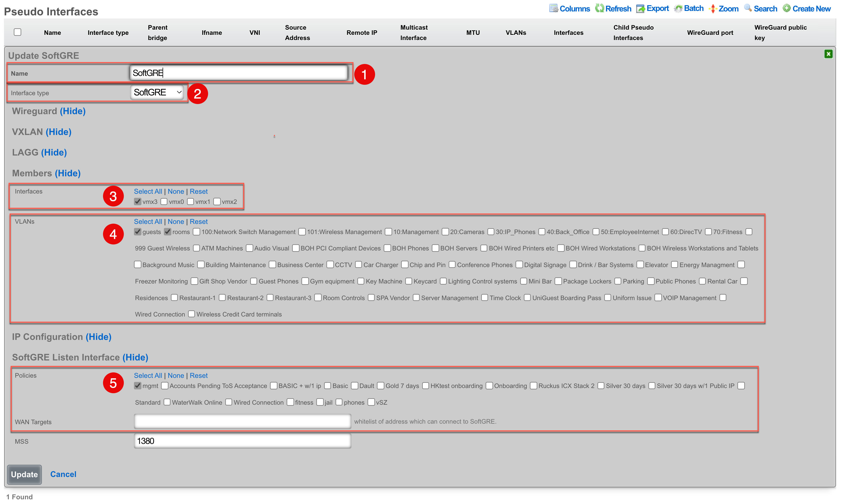Image resolution: width=849 pixels, height=504 pixels.
Task: Check the Digital Signage VLAN checkbox
Action: pos(519,264)
